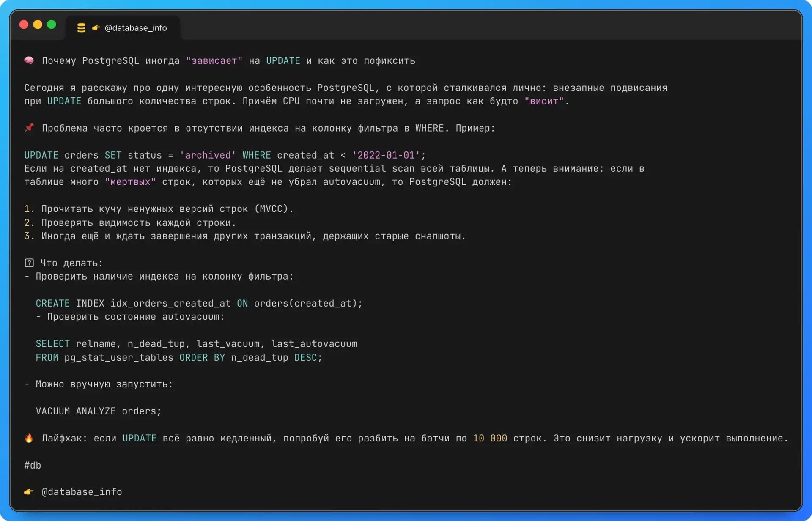Minimize the window with the yellow button

(x=38, y=25)
